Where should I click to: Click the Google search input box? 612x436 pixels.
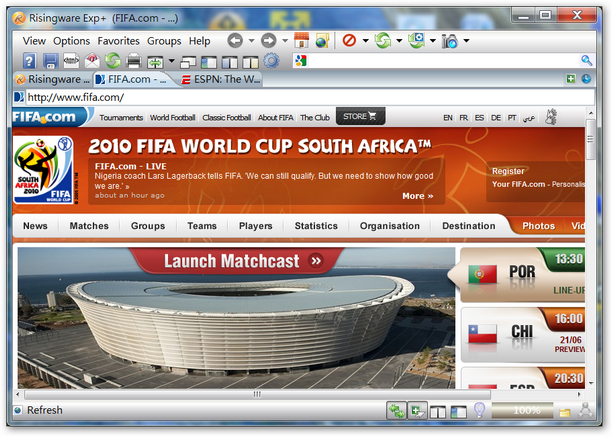point(444,61)
